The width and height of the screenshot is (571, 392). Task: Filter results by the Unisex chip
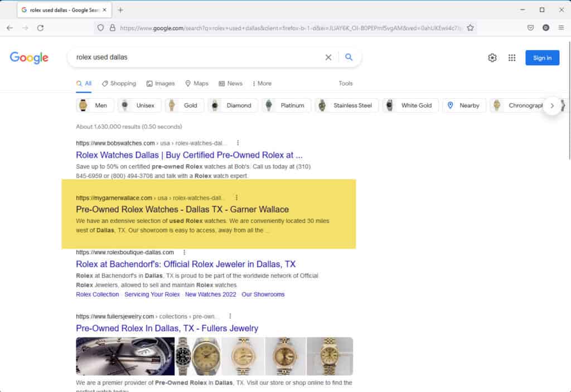click(139, 105)
